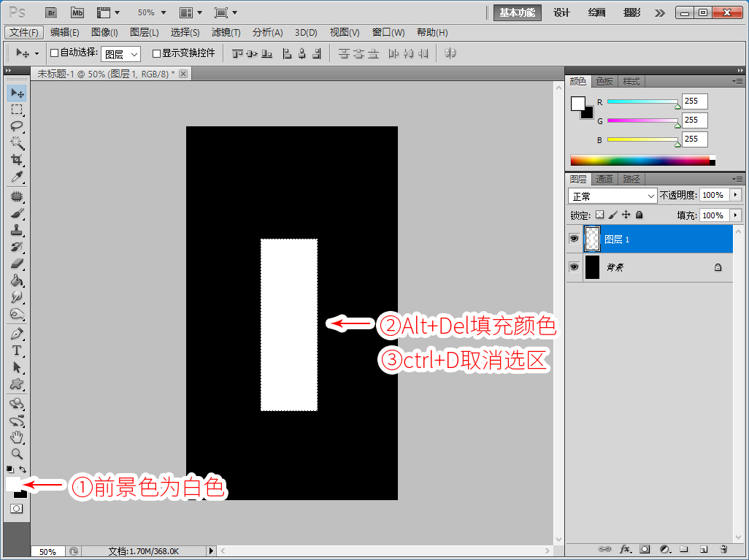The image size is (749, 560).
Task: Toggle Quick Mask mode
Action: coord(16,508)
